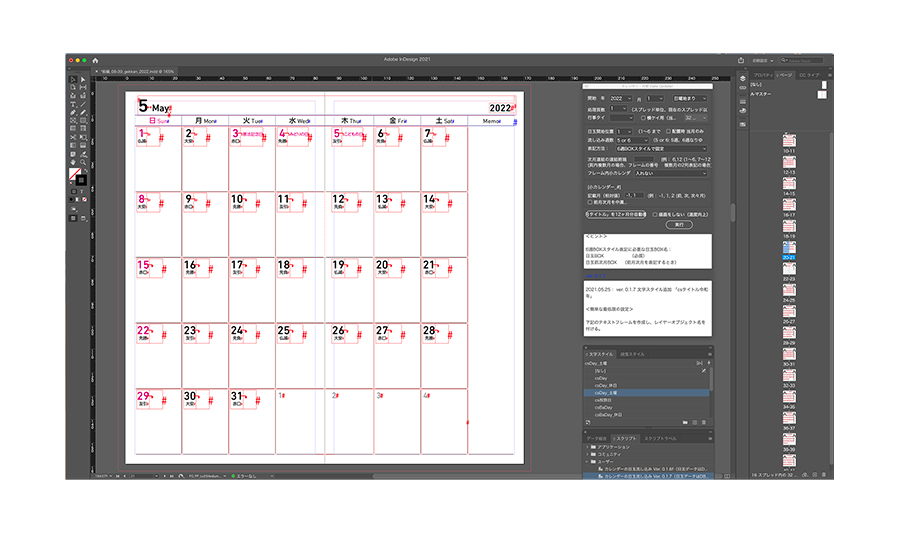The image size is (900, 533).
Task: Select the Line tool
Action: coord(83,104)
